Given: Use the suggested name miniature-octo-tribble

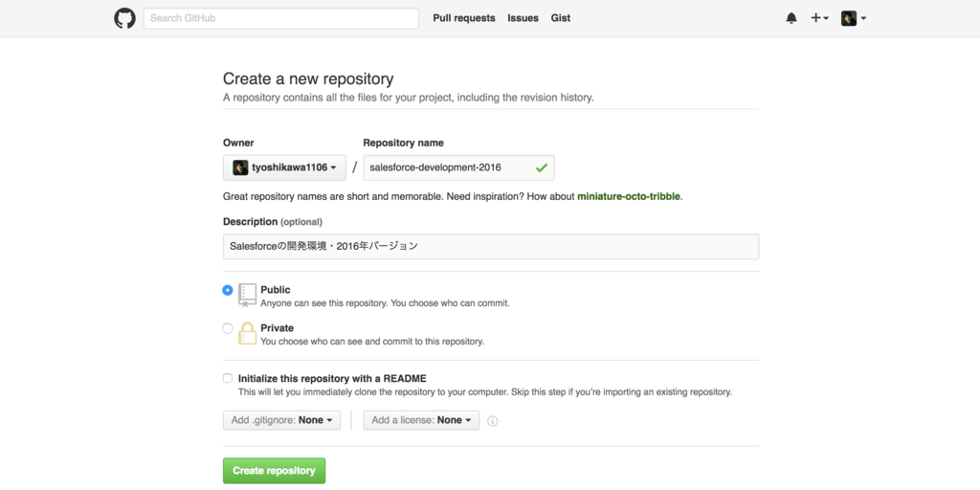Looking at the screenshot, I should click(x=628, y=196).
